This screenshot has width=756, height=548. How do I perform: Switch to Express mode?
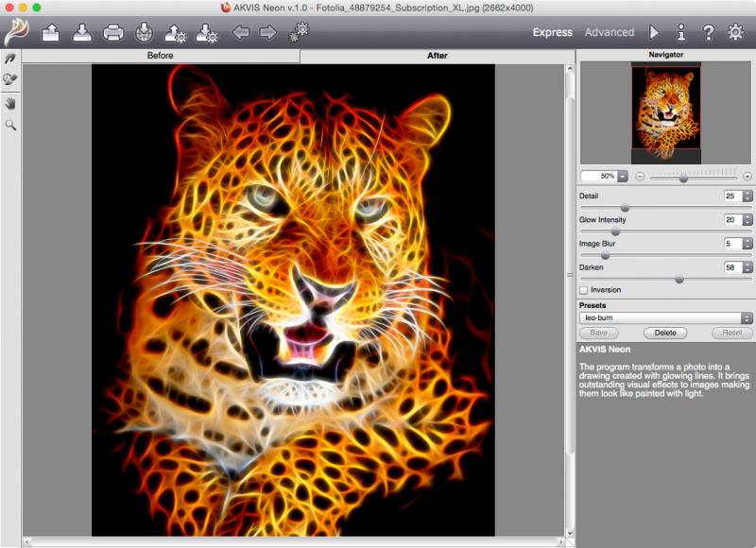(x=552, y=32)
